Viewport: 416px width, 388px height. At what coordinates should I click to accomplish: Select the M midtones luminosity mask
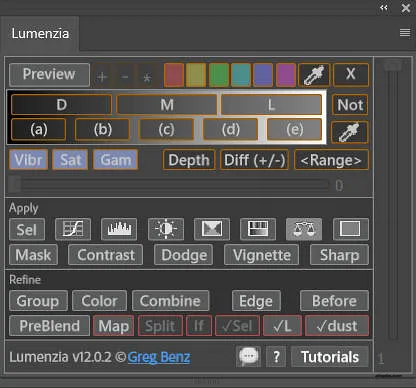tap(167, 105)
